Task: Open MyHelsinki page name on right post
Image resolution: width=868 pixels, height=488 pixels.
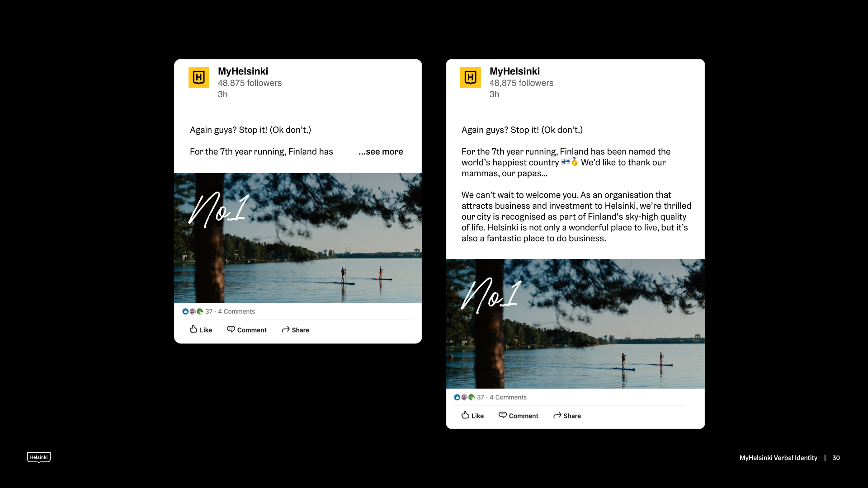Action: coord(515,71)
